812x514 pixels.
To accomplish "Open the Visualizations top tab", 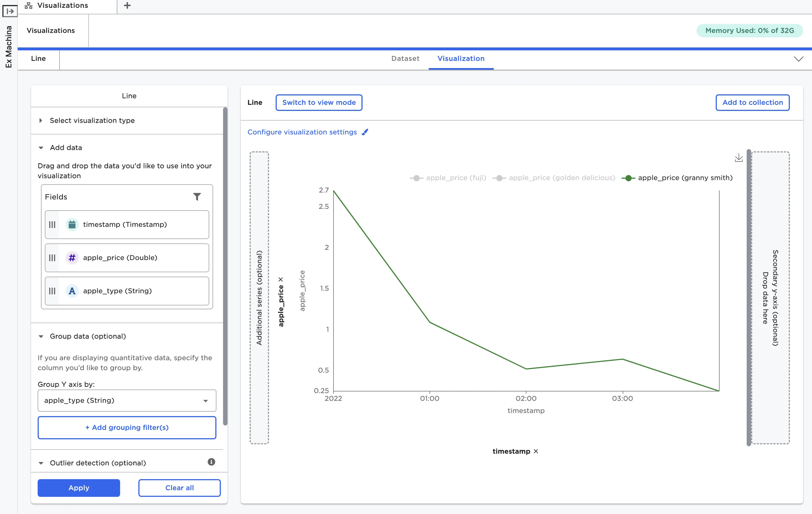I will [62, 6].
